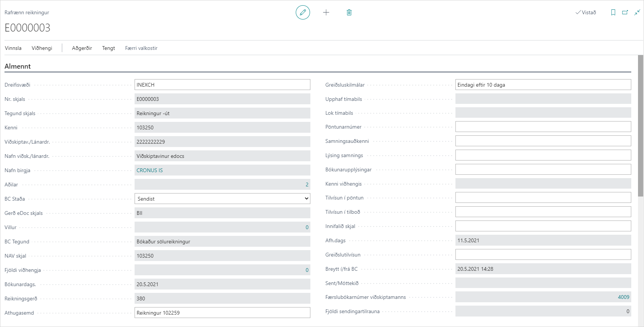Click the value Bókaður sölureikningur
The height and width of the screenshot is (327, 644).
pos(222,241)
